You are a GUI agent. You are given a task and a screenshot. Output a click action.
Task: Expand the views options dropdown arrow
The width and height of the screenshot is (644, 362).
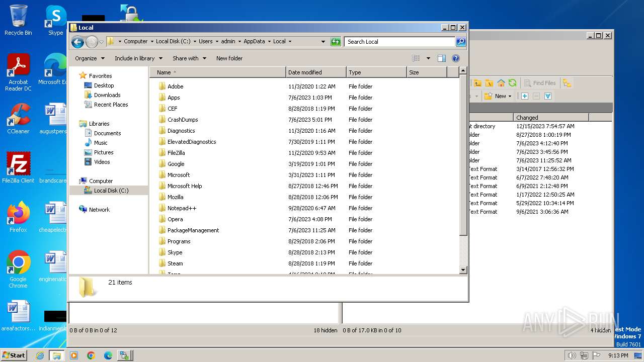click(x=428, y=58)
